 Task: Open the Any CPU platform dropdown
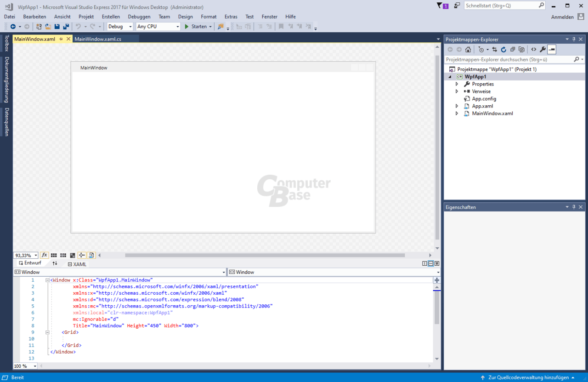coord(177,26)
